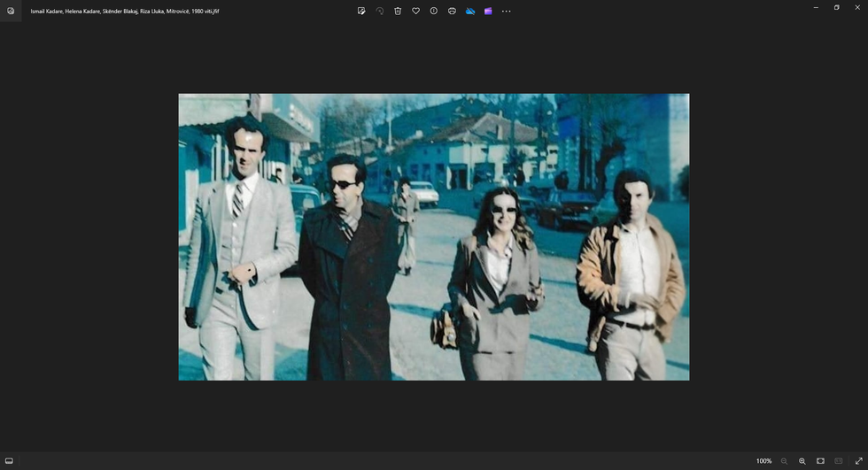868x470 pixels.
Task: Show file info panel
Action: click(434, 11)
